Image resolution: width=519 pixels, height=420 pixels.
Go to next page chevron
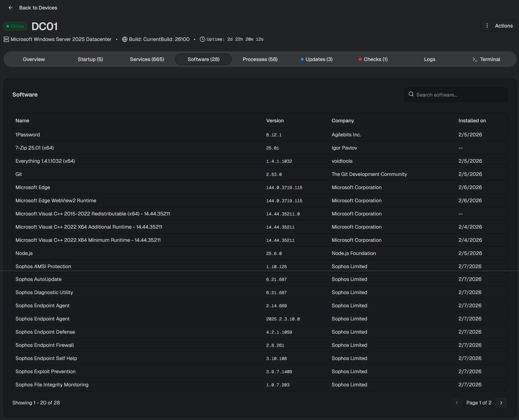(501, 403)
